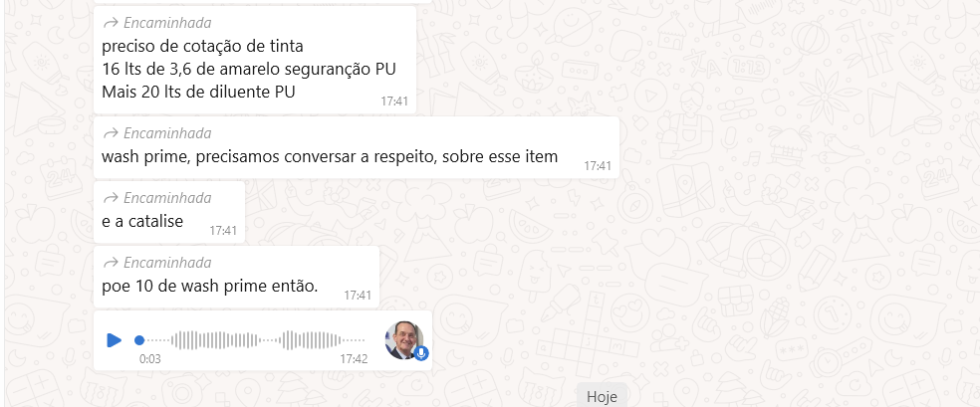The width and height of the screenshot is (980, 407).
Task: Click the blue microphone badge icon
Action: point(421,353)
